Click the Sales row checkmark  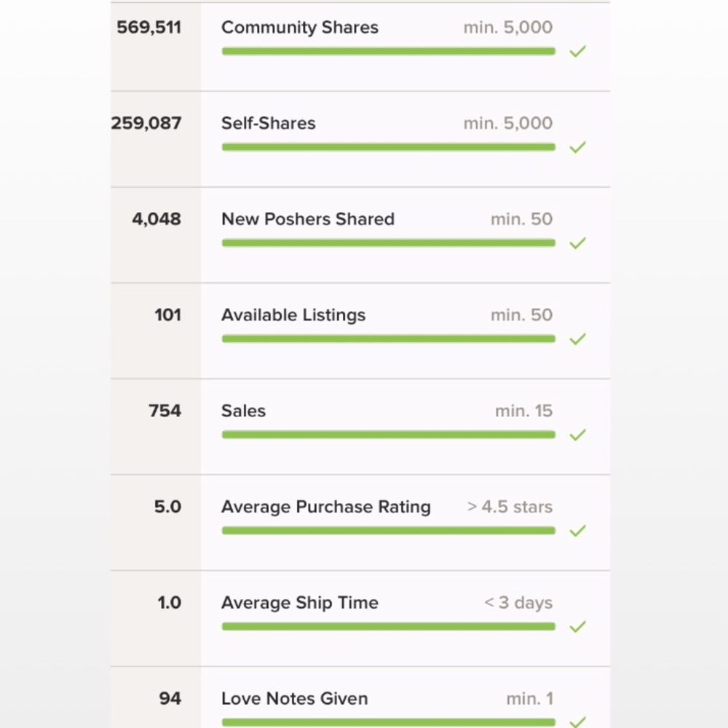click(x=577, y=435)
